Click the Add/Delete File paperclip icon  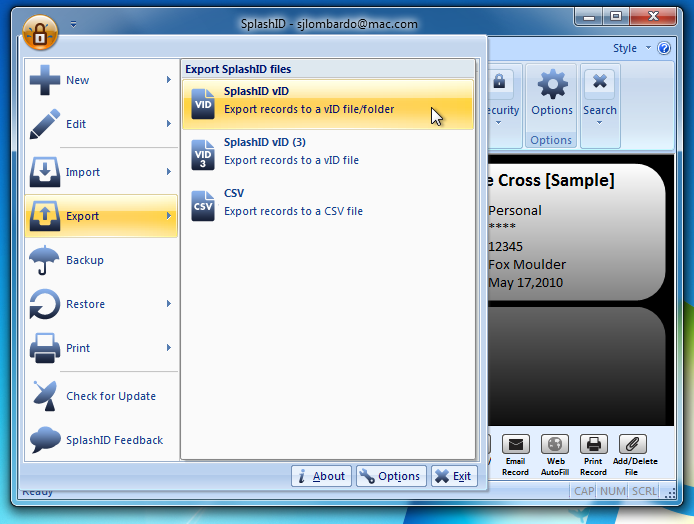pos(632,444)
